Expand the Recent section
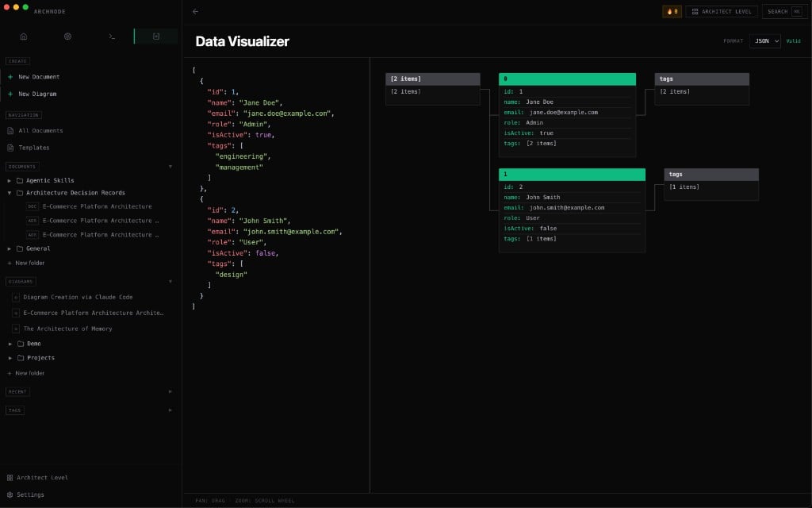Viewport: 812px width, 508px height. 170,392
